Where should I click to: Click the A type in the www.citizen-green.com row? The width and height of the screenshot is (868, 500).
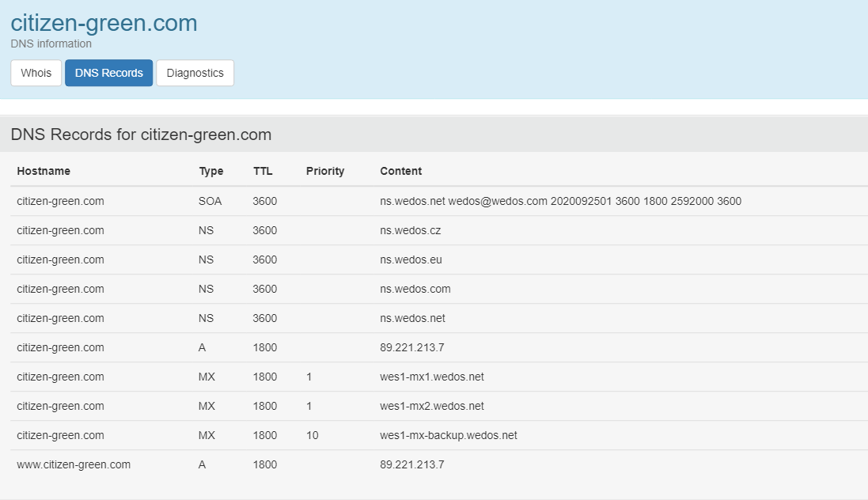tap(202, 464)
